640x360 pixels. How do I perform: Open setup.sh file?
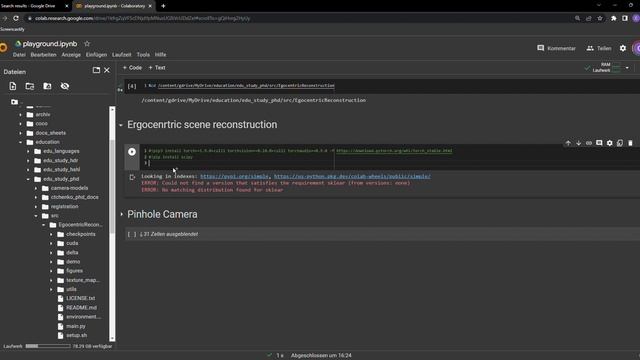tap(76, 336)
